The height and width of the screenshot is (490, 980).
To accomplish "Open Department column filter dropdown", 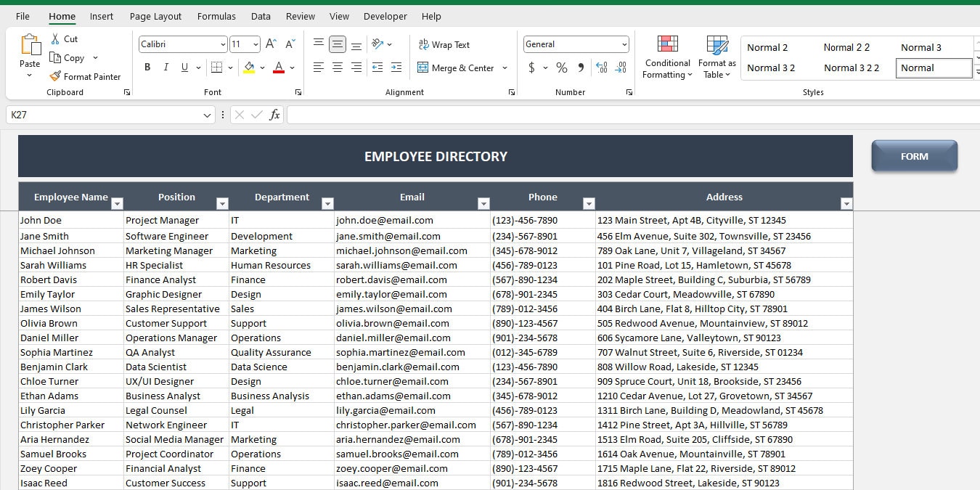I will point(327,204).
